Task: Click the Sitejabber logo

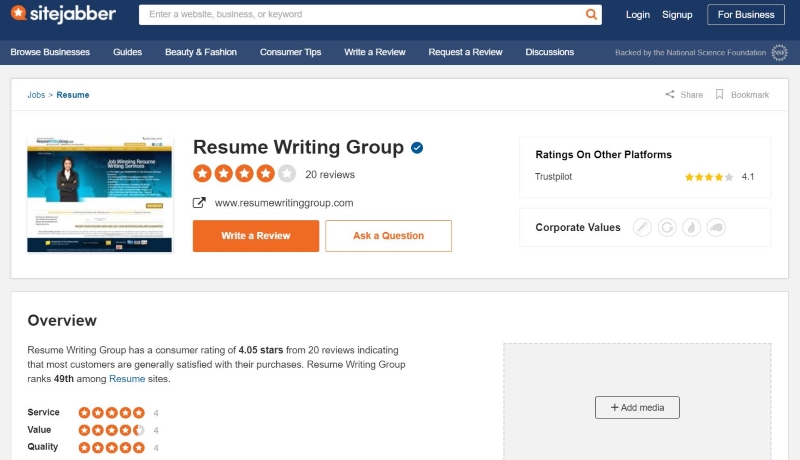Action: point(63,14)
